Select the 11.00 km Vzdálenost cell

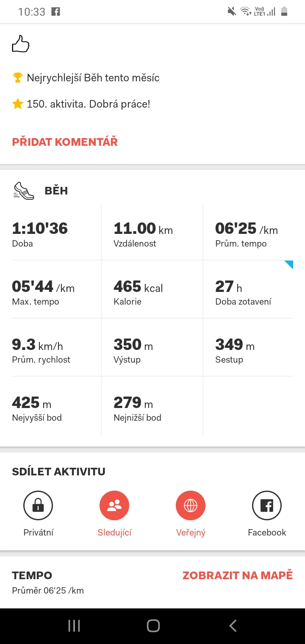pyautogui.click(x=152, y=231)
